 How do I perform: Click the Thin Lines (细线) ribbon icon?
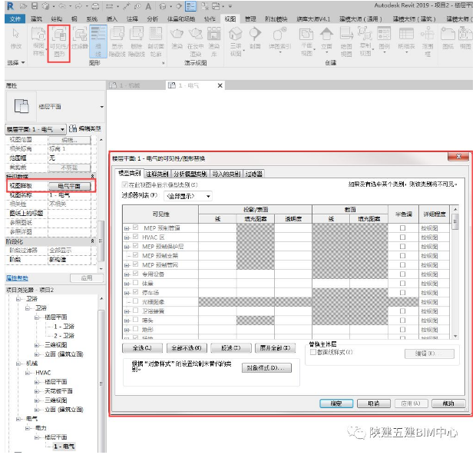point(98,41)
